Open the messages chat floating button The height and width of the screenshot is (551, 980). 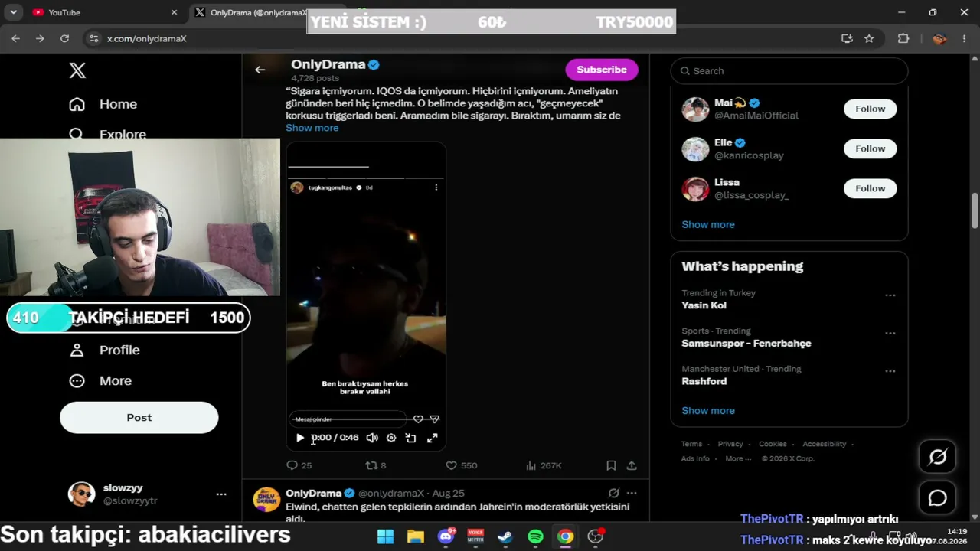click(938, 498)
